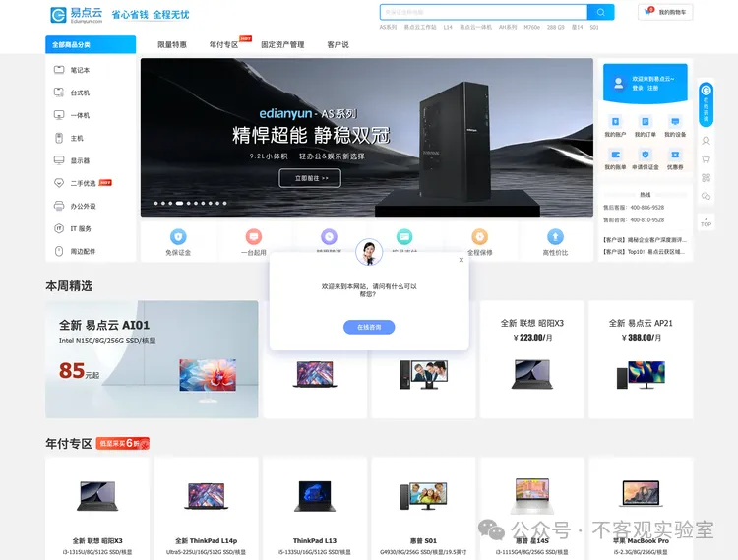738x560 pixels.
Task: Click 在线咨询 button in chat popup
Action: [x=369, y=327]
